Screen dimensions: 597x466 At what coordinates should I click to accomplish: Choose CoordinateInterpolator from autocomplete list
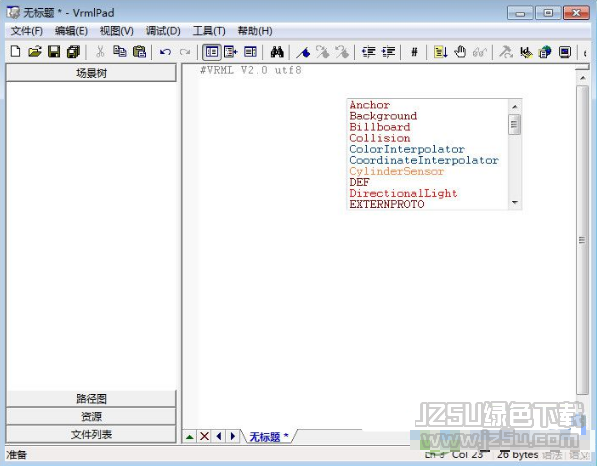tap(424, 160)
